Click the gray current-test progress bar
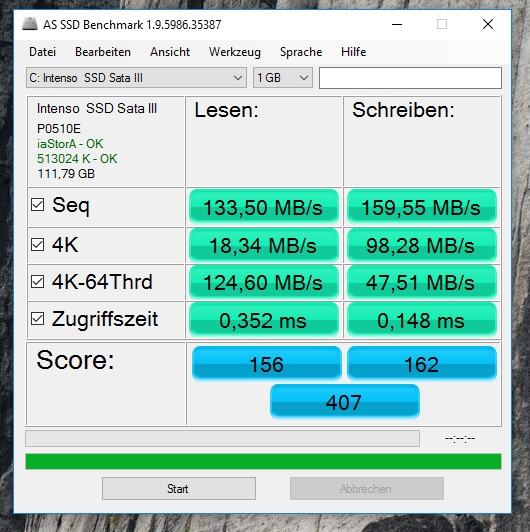Viewport: 530px width, 532px height. (222, 439)
